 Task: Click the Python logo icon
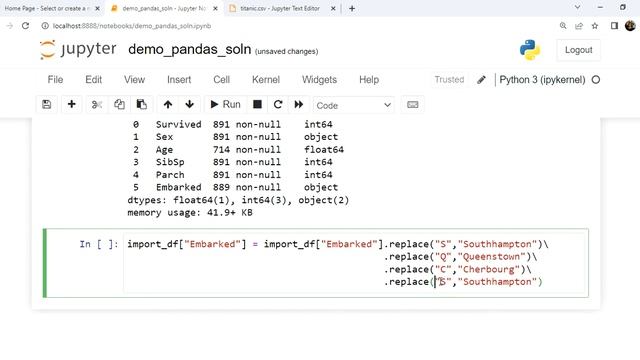click(x=530, y=50)
